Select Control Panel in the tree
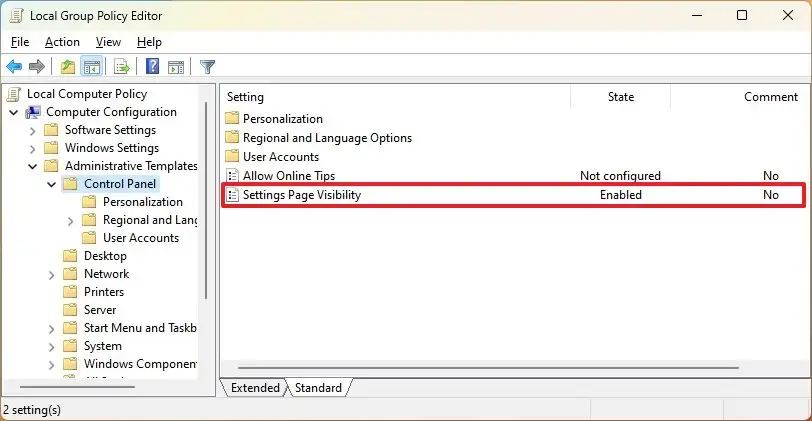Image resolution: width=812 pixels, height=421 pixels. click(120, 184)
